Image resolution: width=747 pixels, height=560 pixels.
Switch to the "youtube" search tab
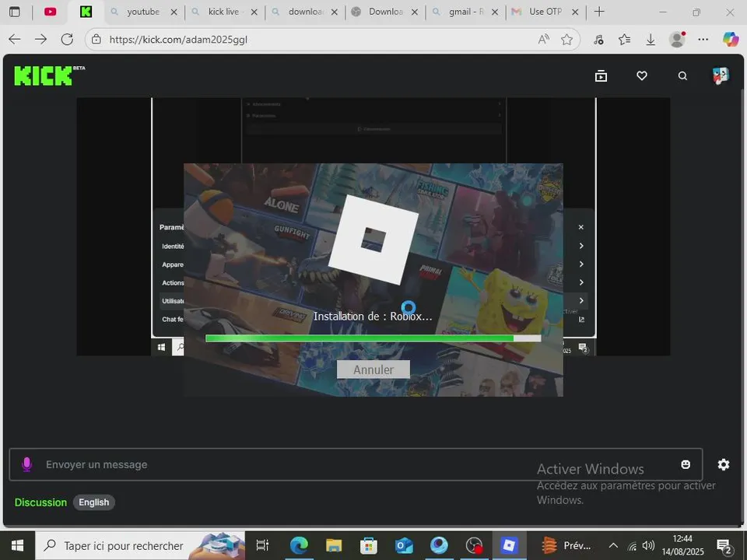[x=143, y=12]
